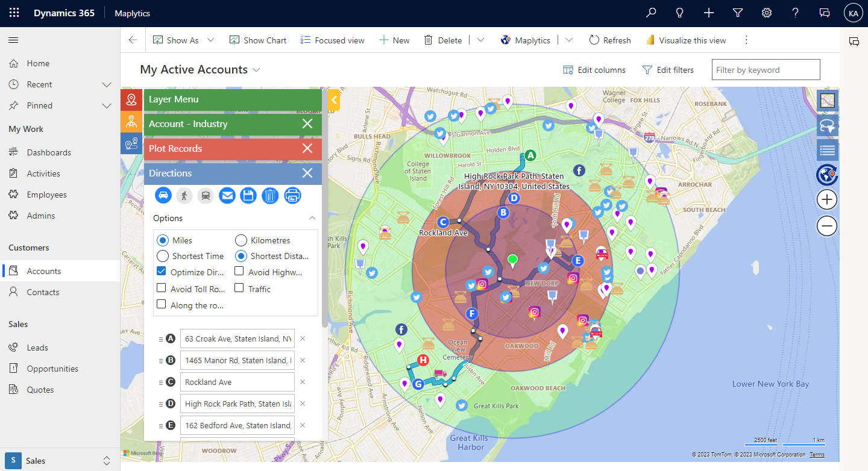
Task: Click the Focused view button
Action: click(333, 40)
